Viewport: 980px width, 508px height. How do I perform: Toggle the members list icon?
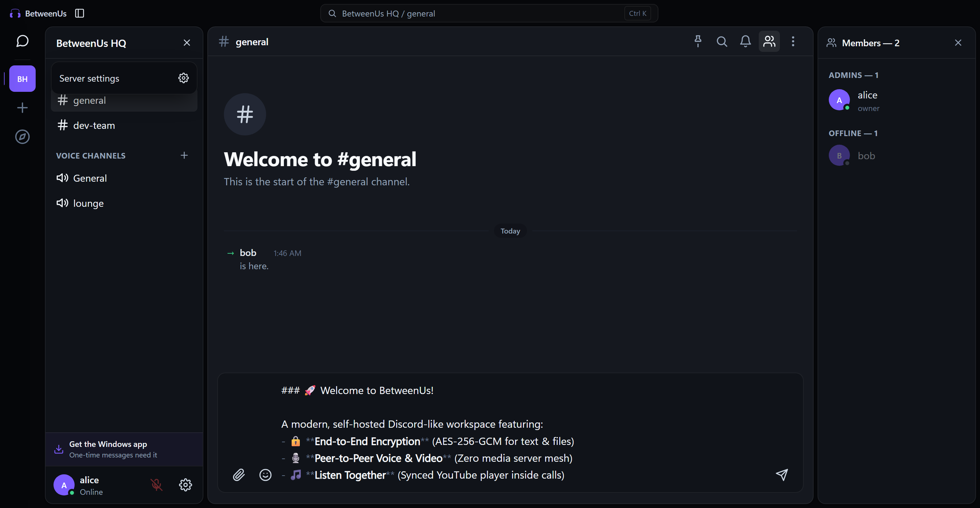[x=769, y=41]
